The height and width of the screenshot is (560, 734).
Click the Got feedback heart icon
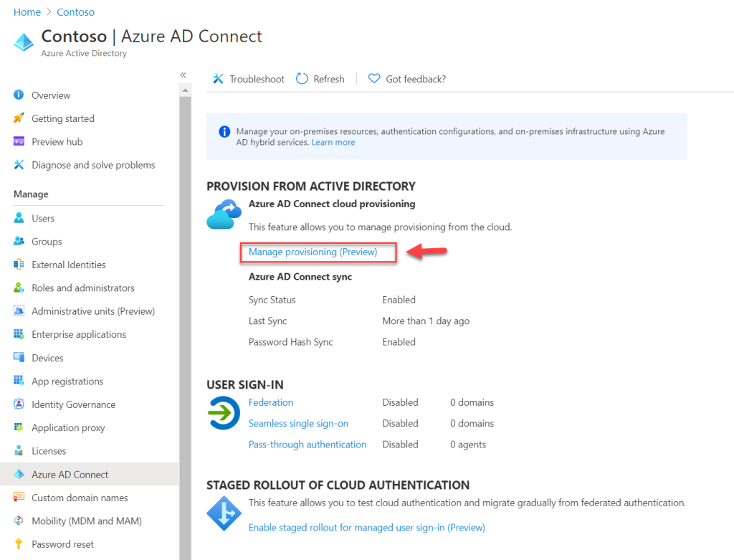coord(373,79)
